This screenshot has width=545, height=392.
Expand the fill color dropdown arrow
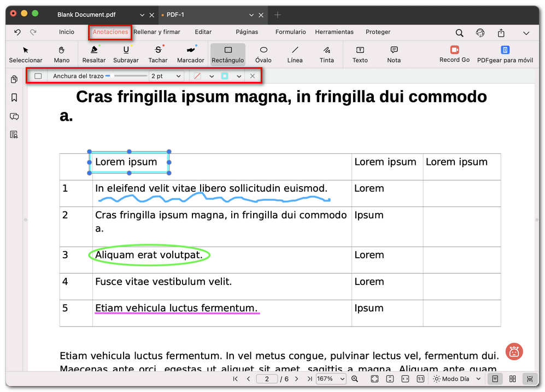[x=238, y=76]
